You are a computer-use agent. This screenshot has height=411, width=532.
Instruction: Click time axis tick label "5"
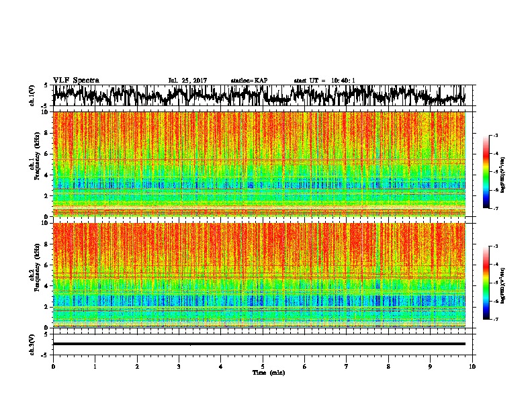tap(263, 367)
